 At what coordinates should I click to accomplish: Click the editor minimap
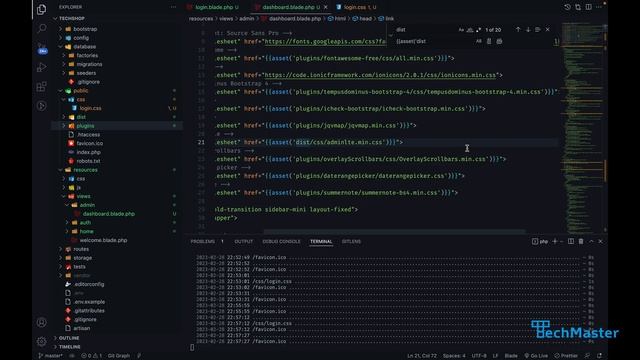[582, 127]
